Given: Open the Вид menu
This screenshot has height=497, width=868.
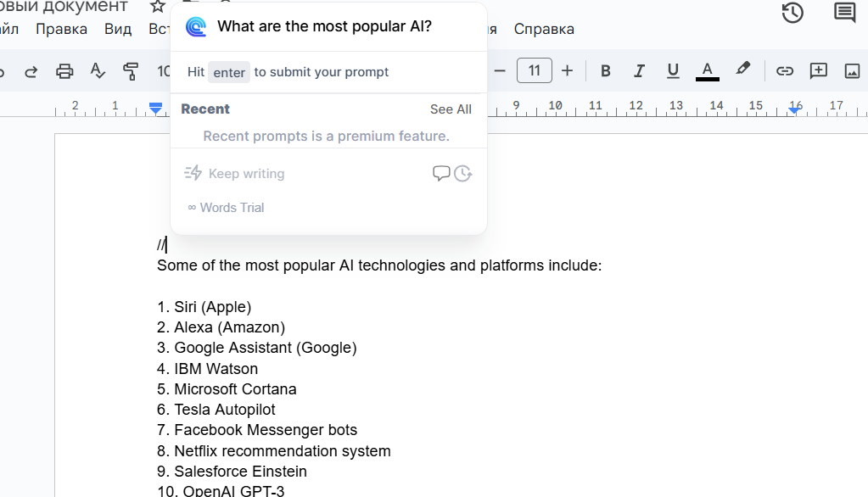Looking at the screenshot, I should (x=118, y=29).
